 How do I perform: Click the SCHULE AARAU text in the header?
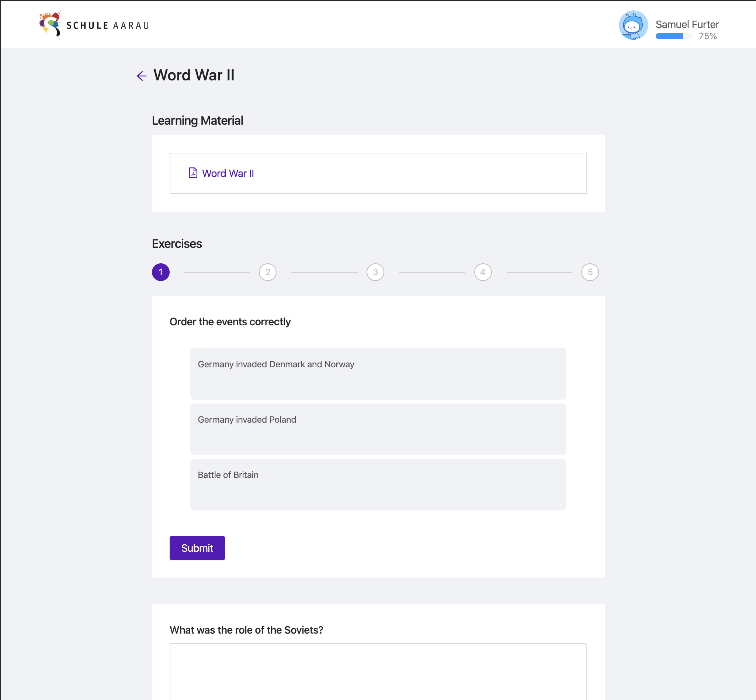[108, 25]
